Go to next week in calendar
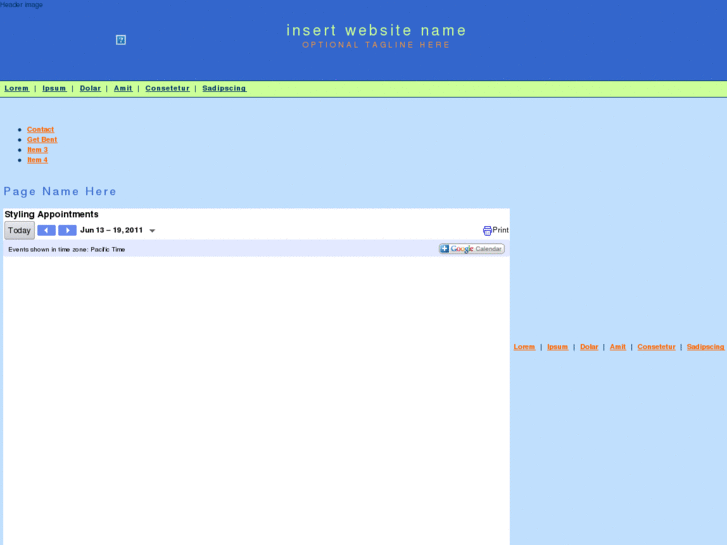Viewport: 727px width, 545px height. (x=67, y=230)
